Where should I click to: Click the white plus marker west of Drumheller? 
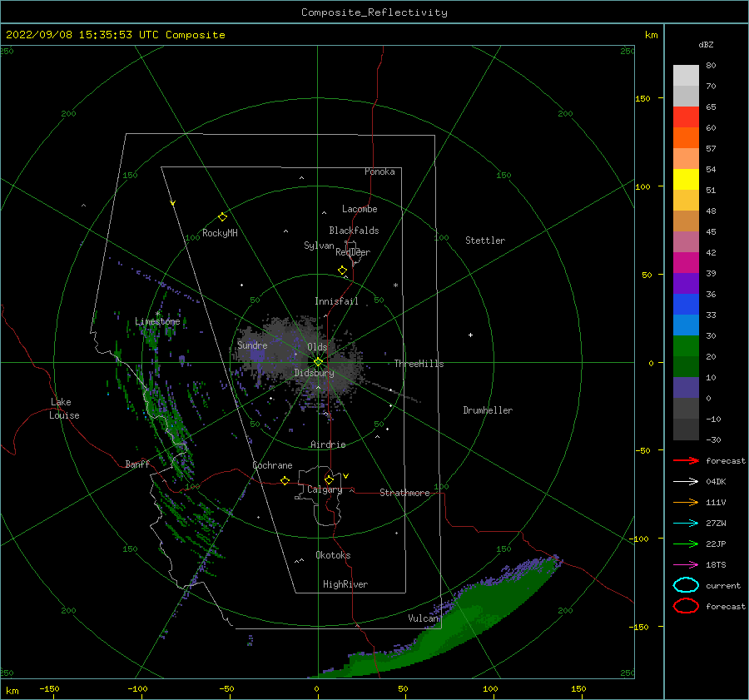tap(470, 335)
